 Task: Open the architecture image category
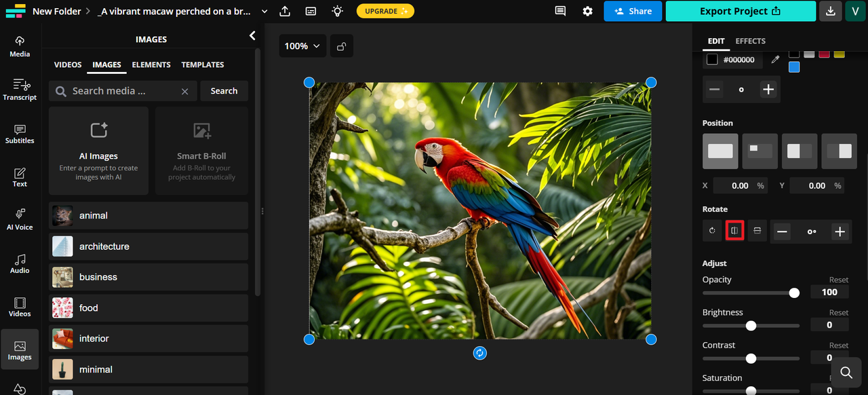[x=149, y=246]
